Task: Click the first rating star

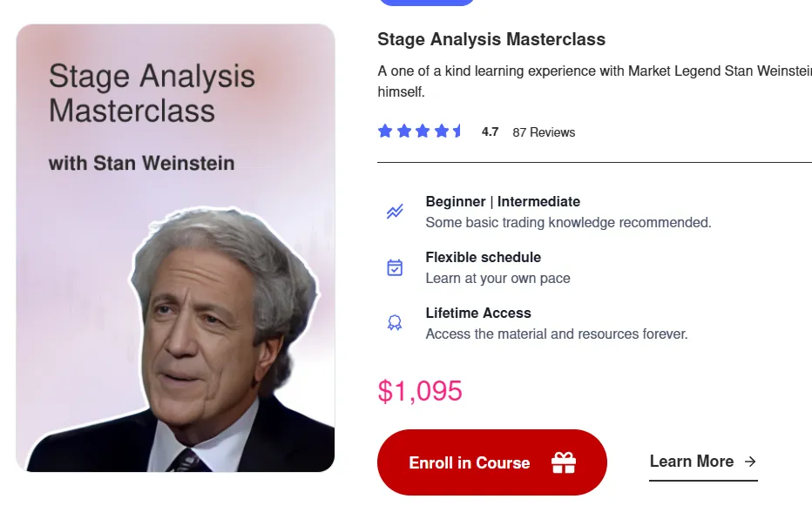Action: click(x=385, y=131)
